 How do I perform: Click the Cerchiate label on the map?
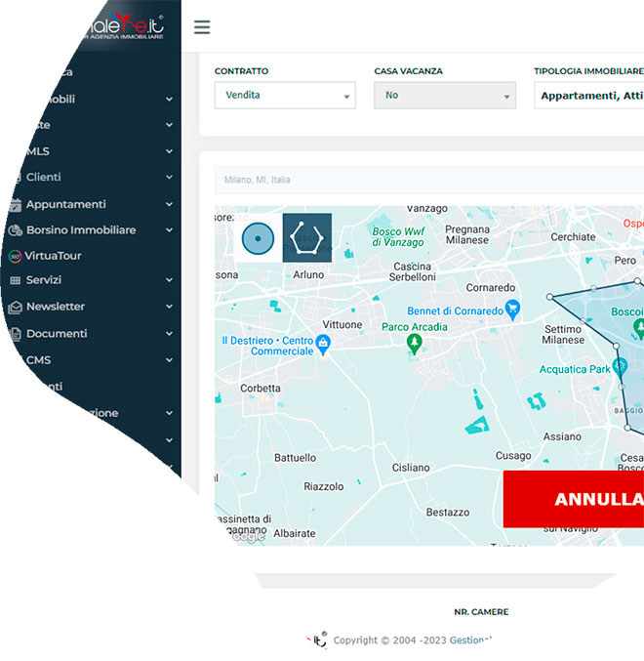(x=573, y=237)
